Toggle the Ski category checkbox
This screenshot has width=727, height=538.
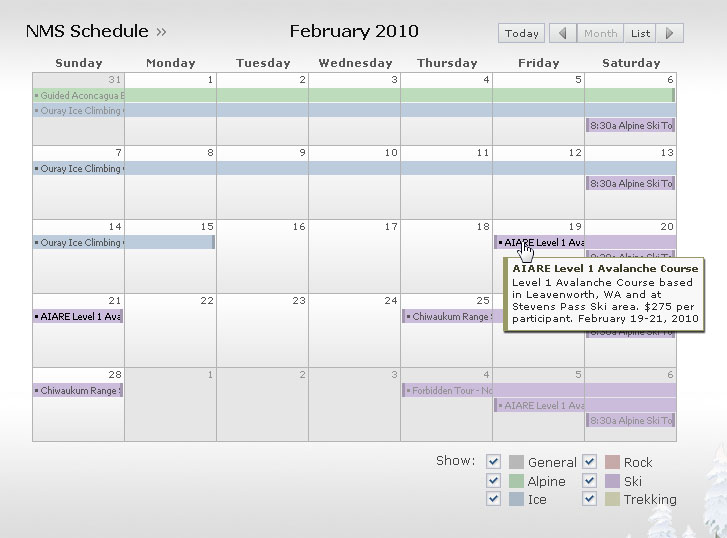(x=590, y=481)
